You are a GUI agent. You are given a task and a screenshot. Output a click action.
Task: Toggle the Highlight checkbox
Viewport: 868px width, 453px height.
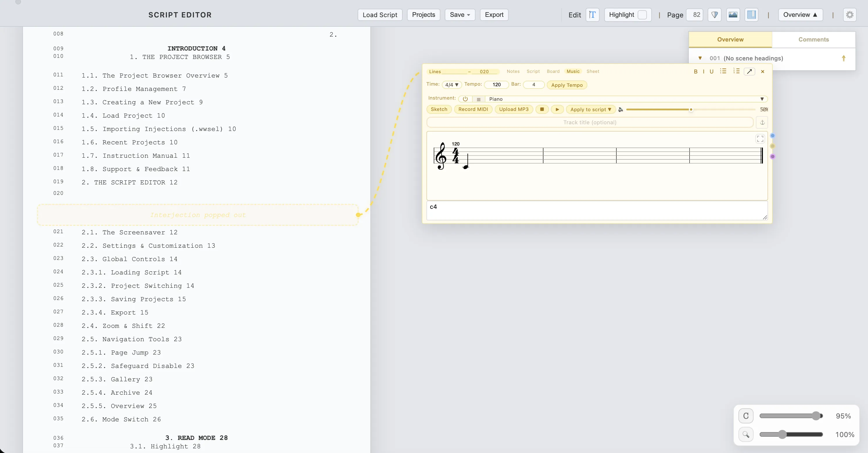(x=642, y=15)
